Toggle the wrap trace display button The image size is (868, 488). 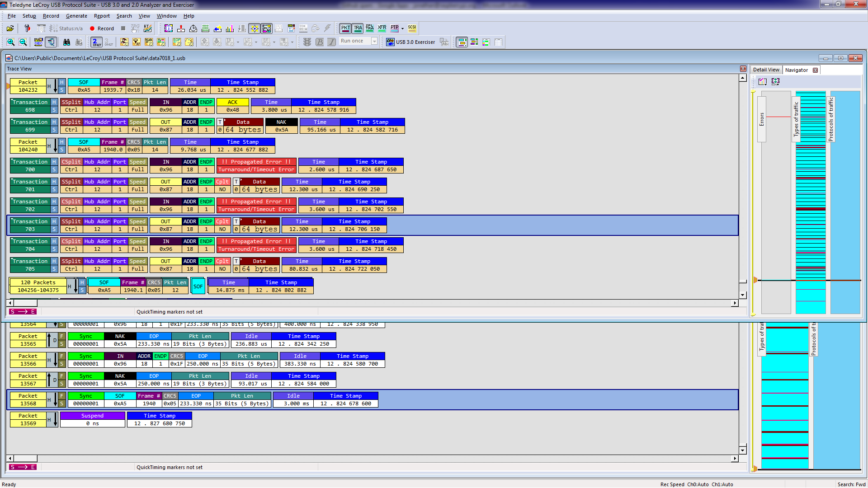[x=51, y=42]
